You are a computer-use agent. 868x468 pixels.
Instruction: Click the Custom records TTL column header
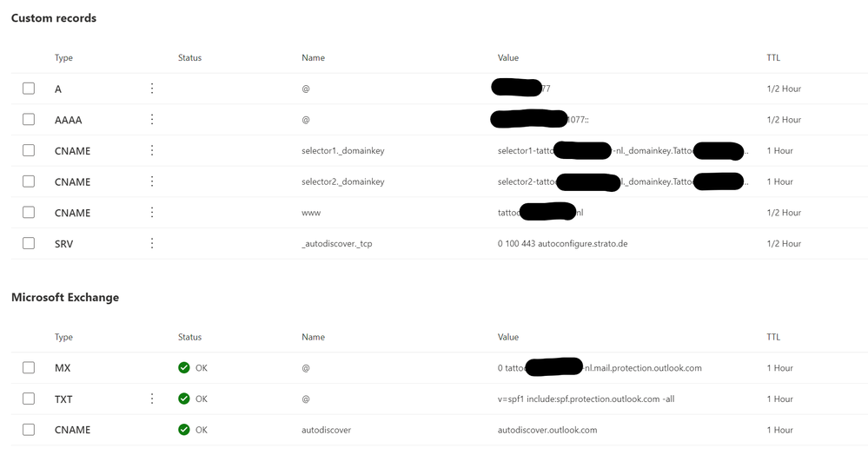773,57
